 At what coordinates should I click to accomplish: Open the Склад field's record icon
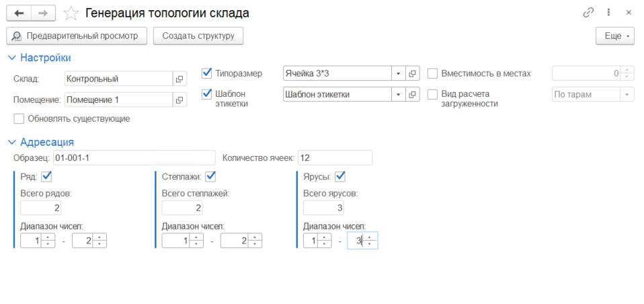coord(179,79)
